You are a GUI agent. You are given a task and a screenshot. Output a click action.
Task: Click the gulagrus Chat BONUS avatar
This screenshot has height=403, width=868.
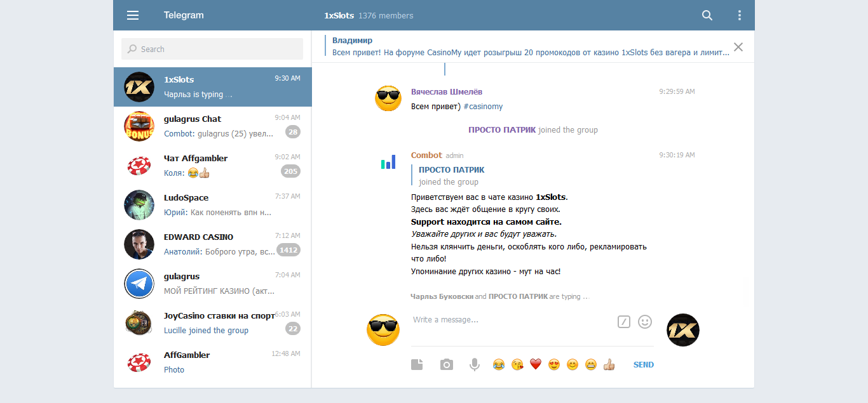click(x=139, y=126)
